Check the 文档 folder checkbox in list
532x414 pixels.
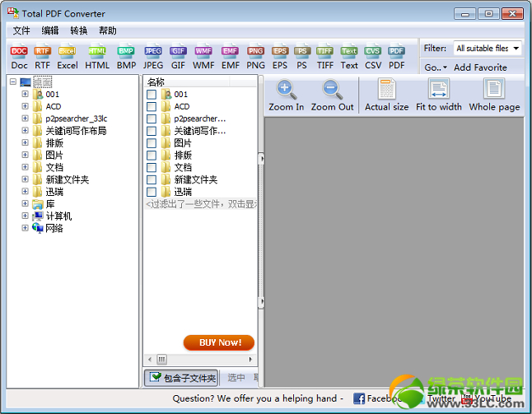coord(152,168)
